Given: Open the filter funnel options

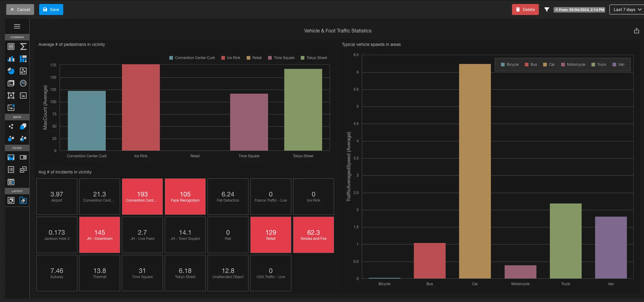Looking at the screenshot, I should [547, 9].
